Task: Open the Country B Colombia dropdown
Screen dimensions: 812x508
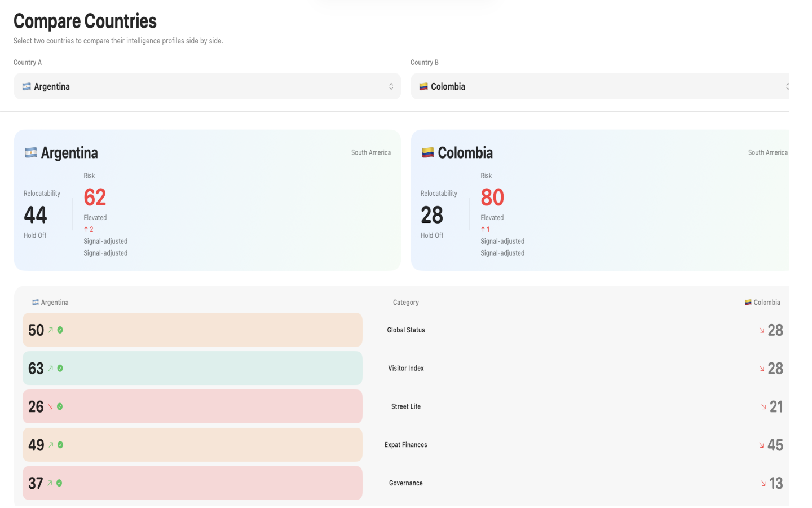Action: click(x=600, y=86)
